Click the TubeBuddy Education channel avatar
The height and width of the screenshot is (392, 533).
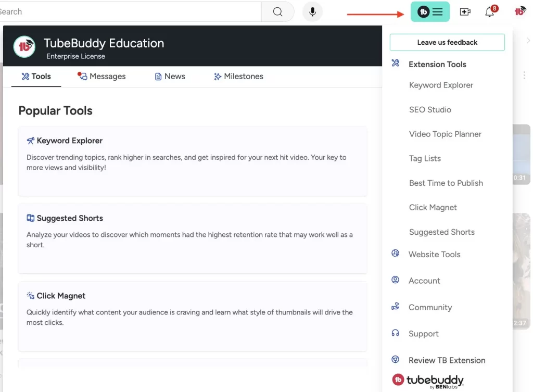[24, 46]
